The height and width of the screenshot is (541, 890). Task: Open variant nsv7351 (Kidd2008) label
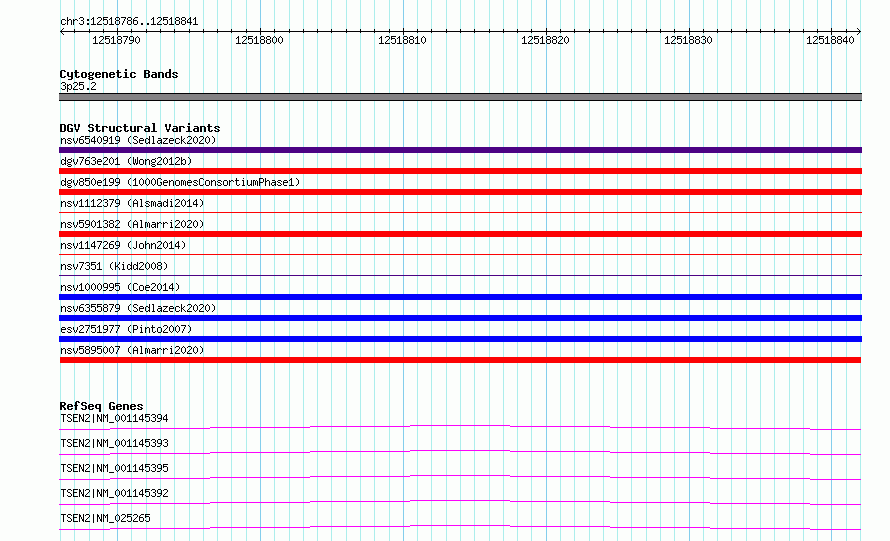click(x=114, y=266)
